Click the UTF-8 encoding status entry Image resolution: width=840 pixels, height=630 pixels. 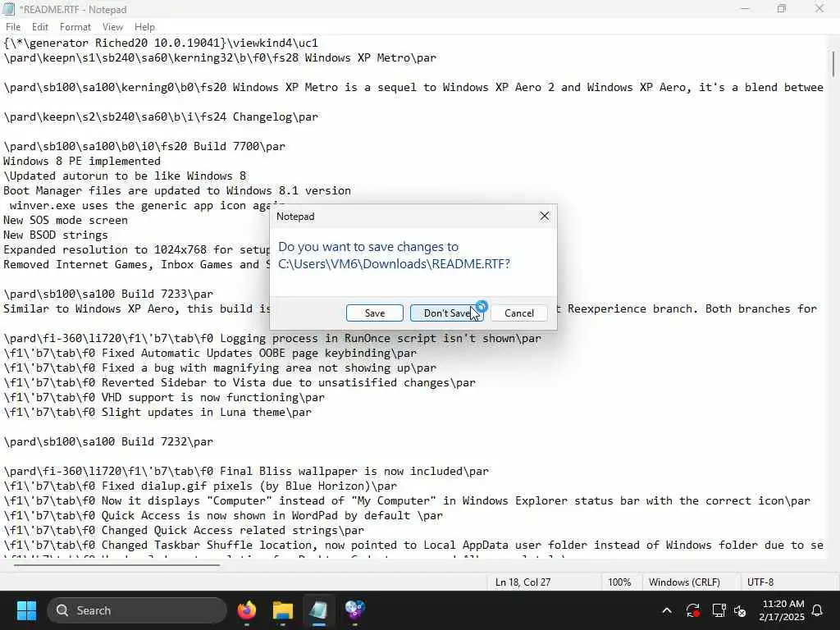click(760, 582)
